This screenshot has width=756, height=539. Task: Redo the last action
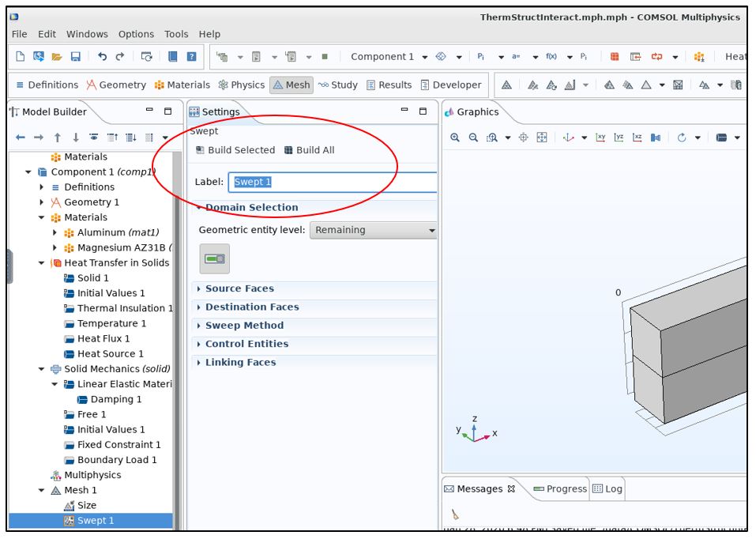point(120,56)
